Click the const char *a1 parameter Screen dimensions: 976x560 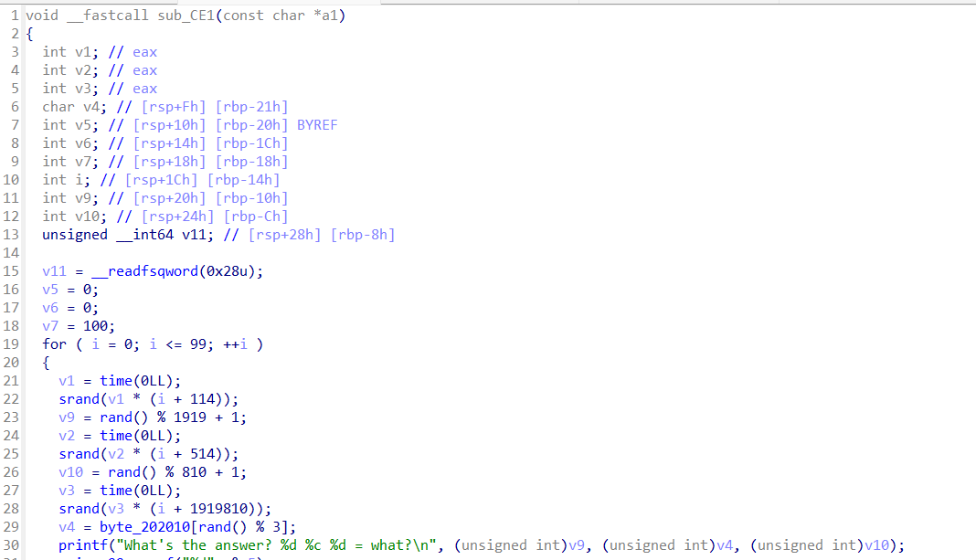click(x=281, y=16)
